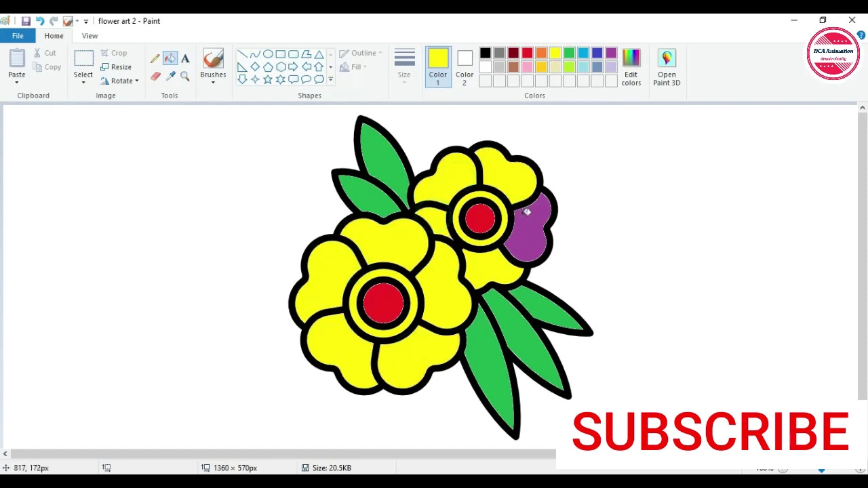Switch to the Home tab
This screenshot has width=868, height=488.
(54, 36)
